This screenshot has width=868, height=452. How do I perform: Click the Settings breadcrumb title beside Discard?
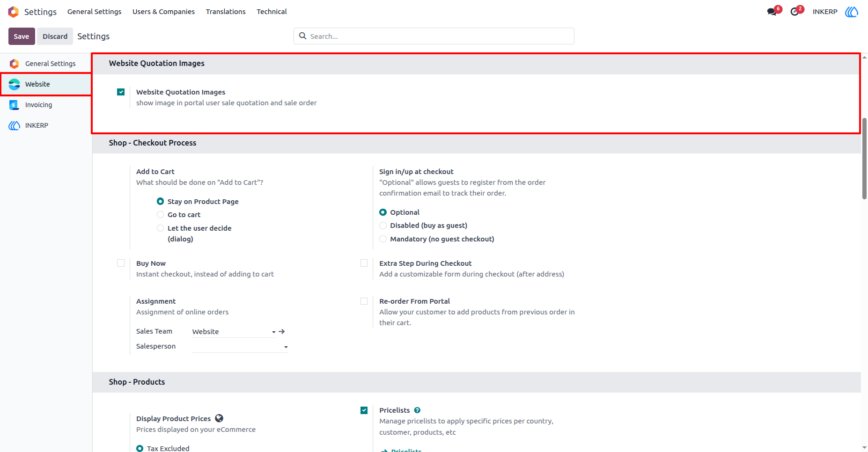tap(94, 36)
